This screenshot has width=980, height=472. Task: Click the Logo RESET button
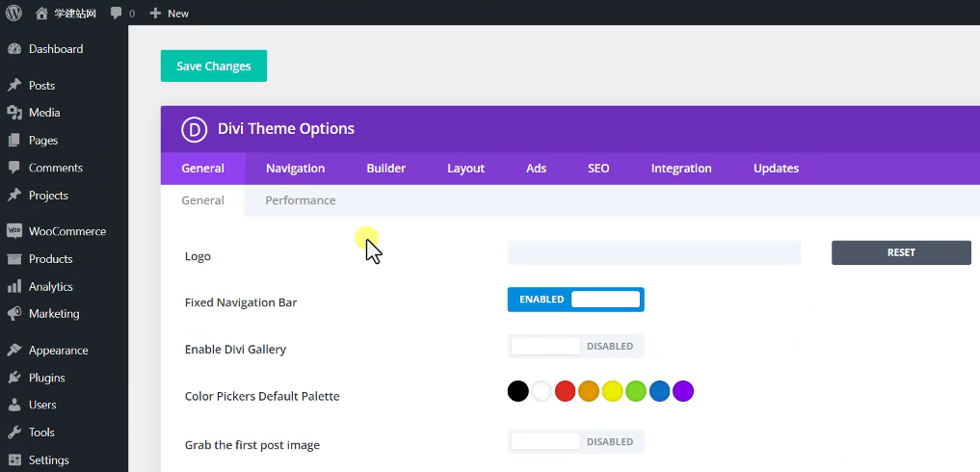[x=901, y=252]
